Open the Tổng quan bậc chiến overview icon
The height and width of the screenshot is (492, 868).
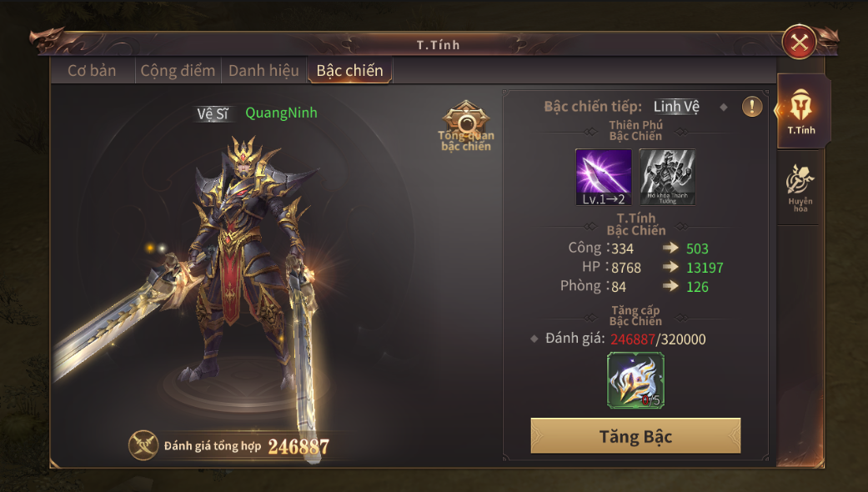466,126
